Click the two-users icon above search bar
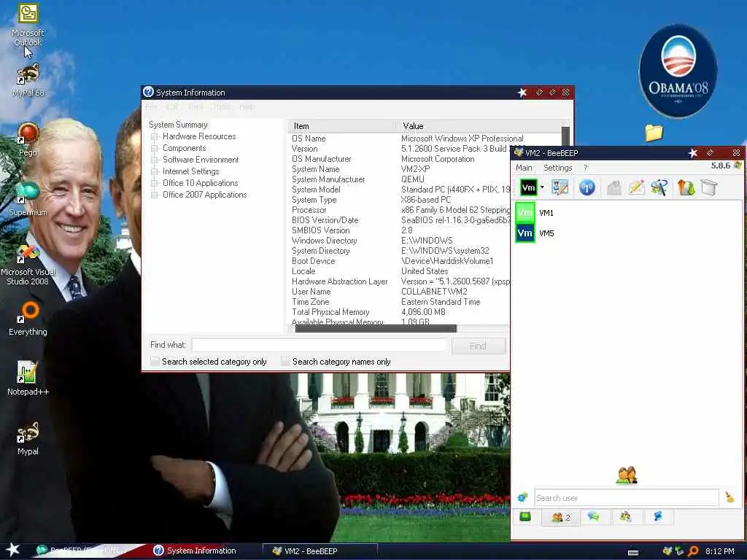747x560 pixels. pyautogui.click(x=627, y=475)
